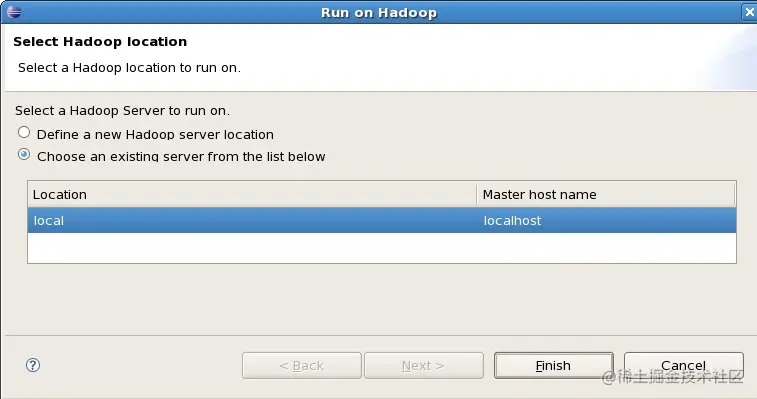Click the disabled Next button
The width and height of the screenshot is (757, 399).
(x=424, y=366)
